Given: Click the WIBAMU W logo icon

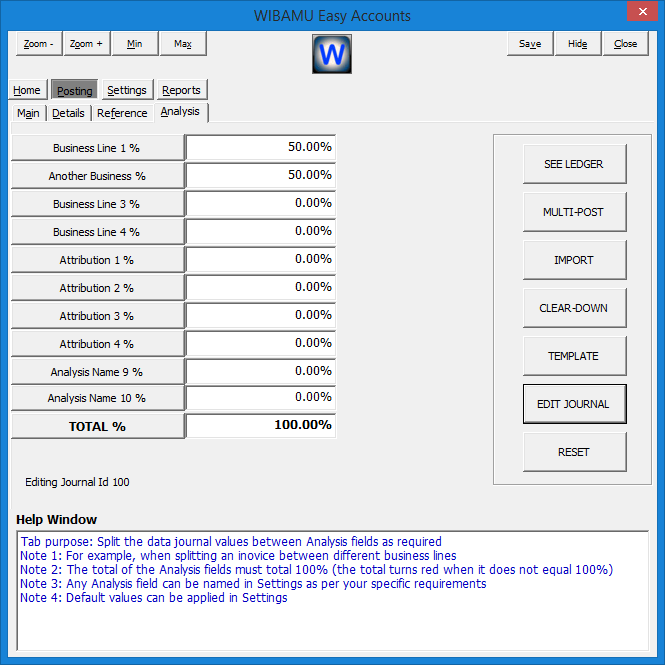Looking at the screenshot, I should tap(332, 54).
